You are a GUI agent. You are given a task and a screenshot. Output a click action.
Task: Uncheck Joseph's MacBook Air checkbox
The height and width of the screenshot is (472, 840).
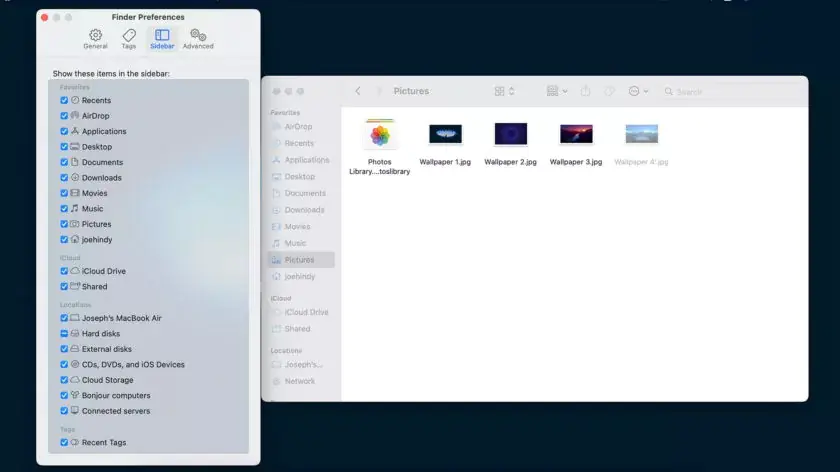(64, 318)
